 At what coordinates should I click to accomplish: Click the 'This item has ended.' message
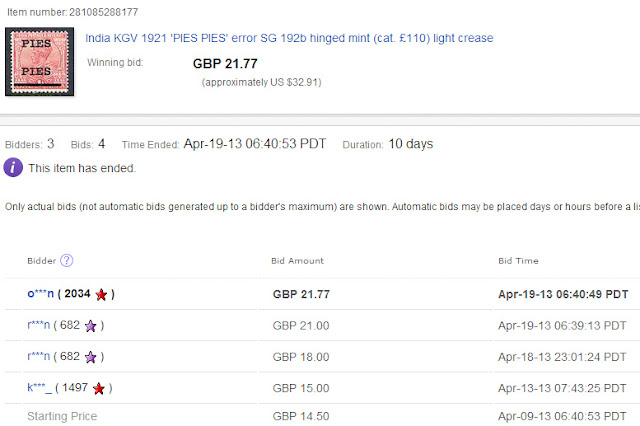[82, 168]
